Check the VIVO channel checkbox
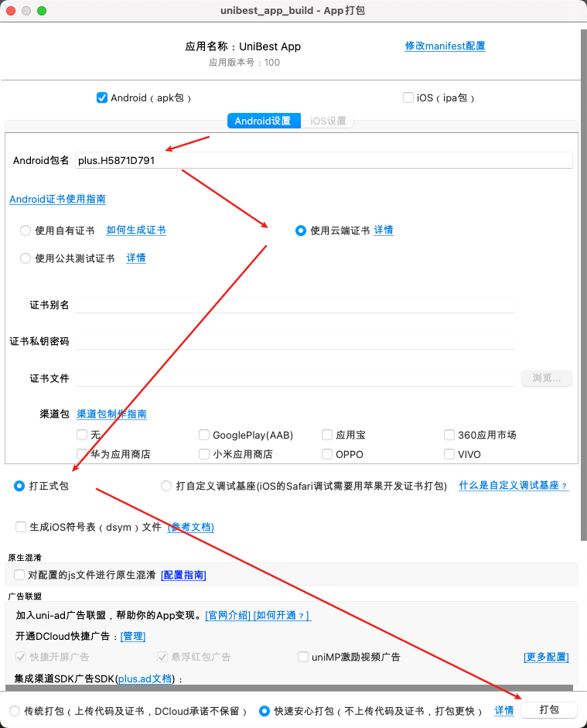The width and height of the screenshot is (587, 728). coord(449,453)
